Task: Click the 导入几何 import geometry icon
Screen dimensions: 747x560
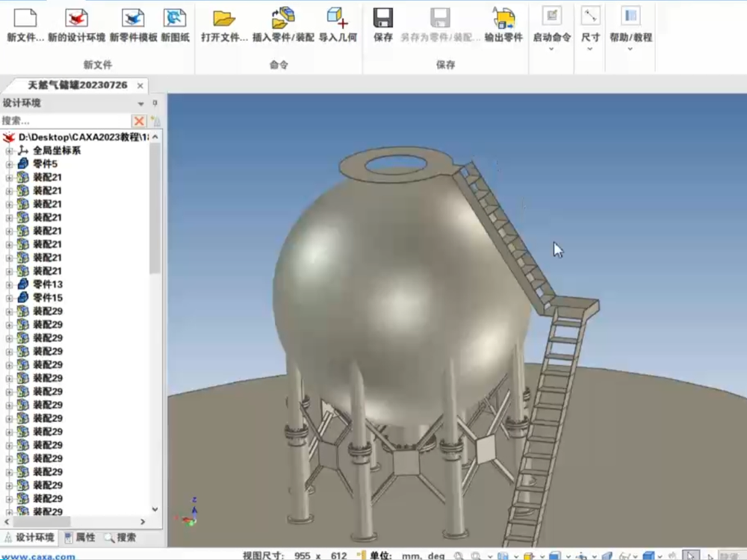Action: pyautogui.click(x=338, y=18)
